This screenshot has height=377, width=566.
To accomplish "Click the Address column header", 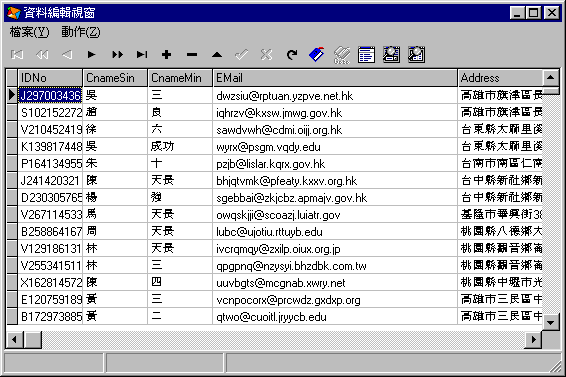I will (x=500, y=78).
